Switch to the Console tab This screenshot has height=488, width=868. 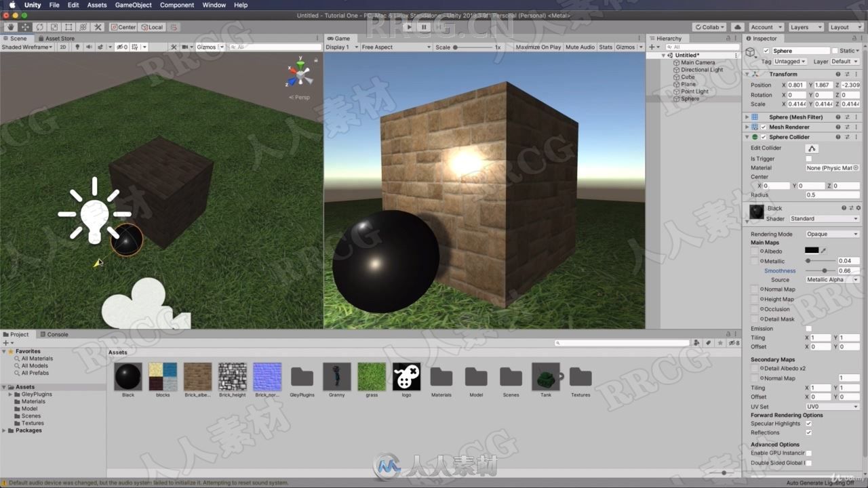(54, 334)
